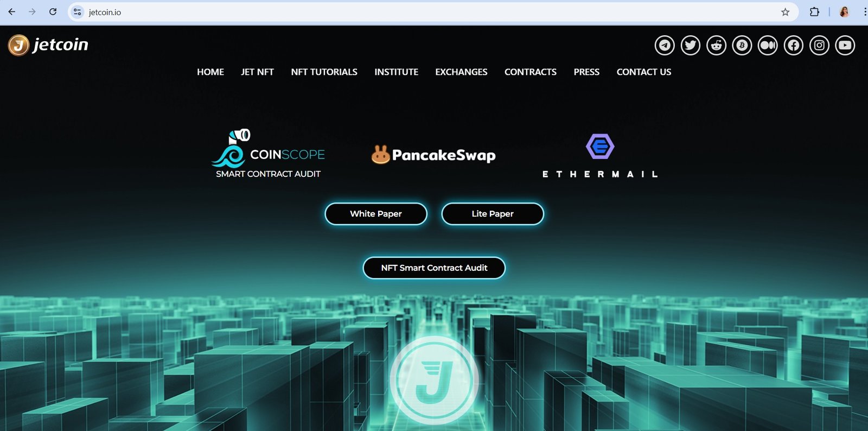
Task: Open the CONTACT US page
Action: pos(643,72)
